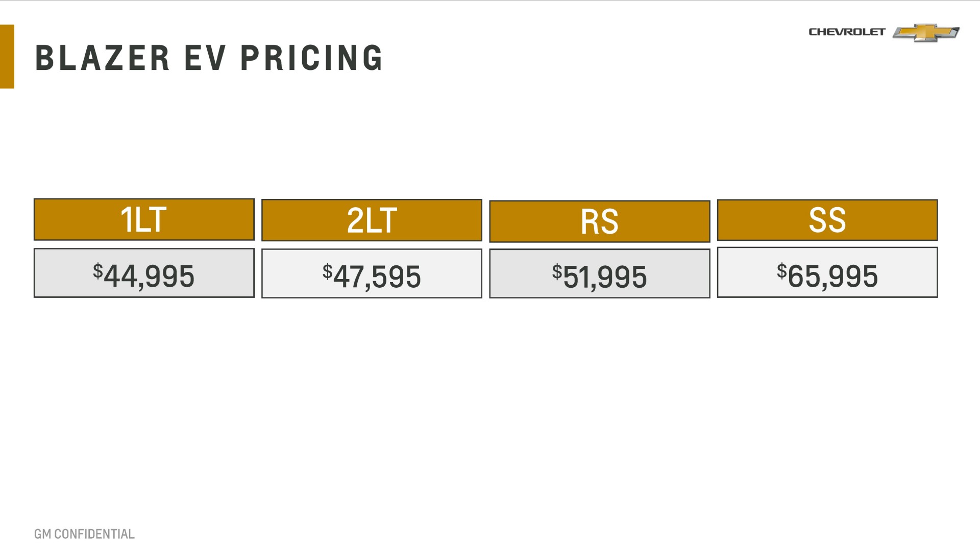Screen dimensions: 980x551
Task: Click the $44,995 price box
Action: point(144,273)
